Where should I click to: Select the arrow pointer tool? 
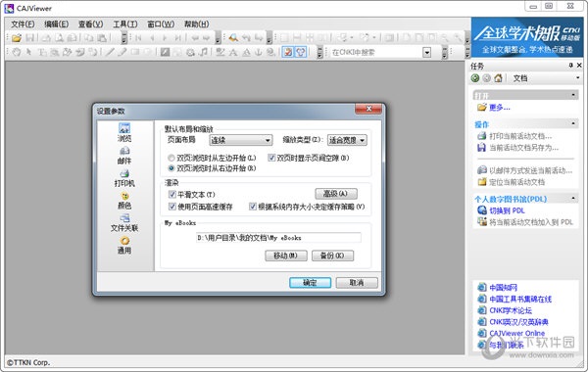tap(28, 52)
